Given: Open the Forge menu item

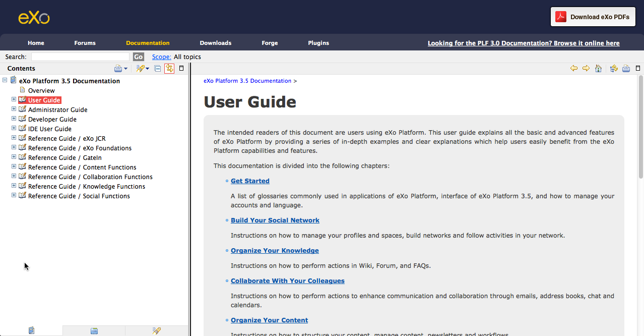Looking at the screenshot, I should (x=270, y=43).
